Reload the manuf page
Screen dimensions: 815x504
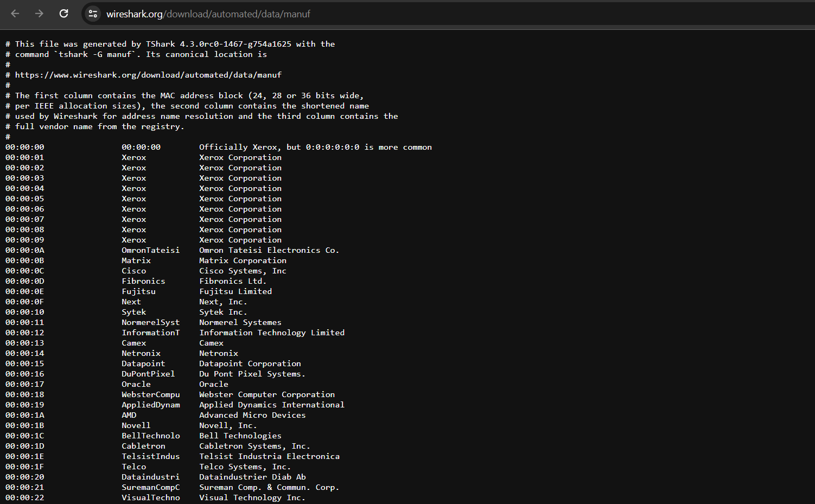pos(63,14)
